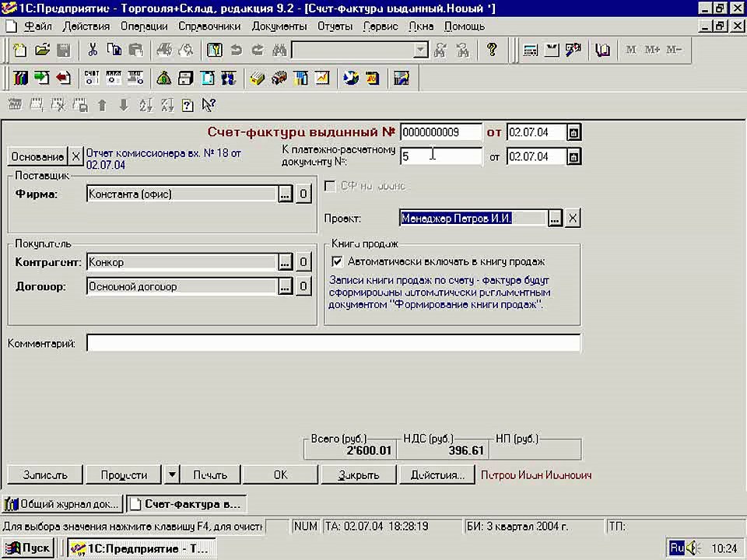Click the Закрыть button

coord(358,474)
